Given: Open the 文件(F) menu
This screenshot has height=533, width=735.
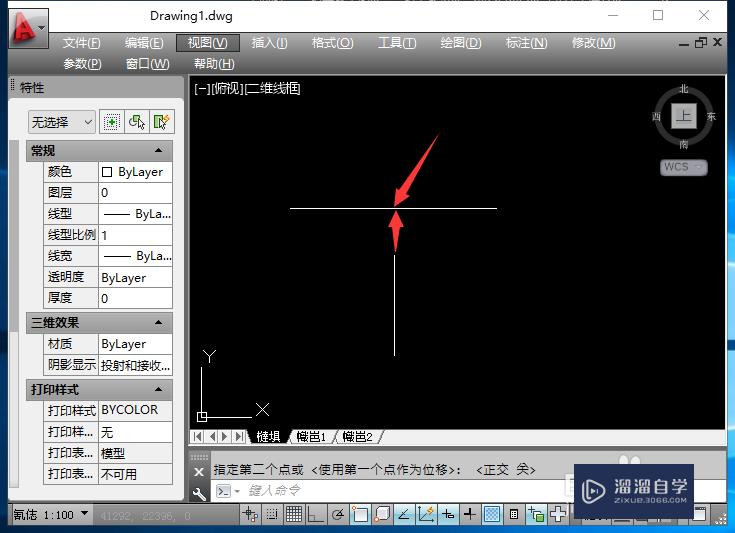Looking at the screenshot, I should [81, 43].
